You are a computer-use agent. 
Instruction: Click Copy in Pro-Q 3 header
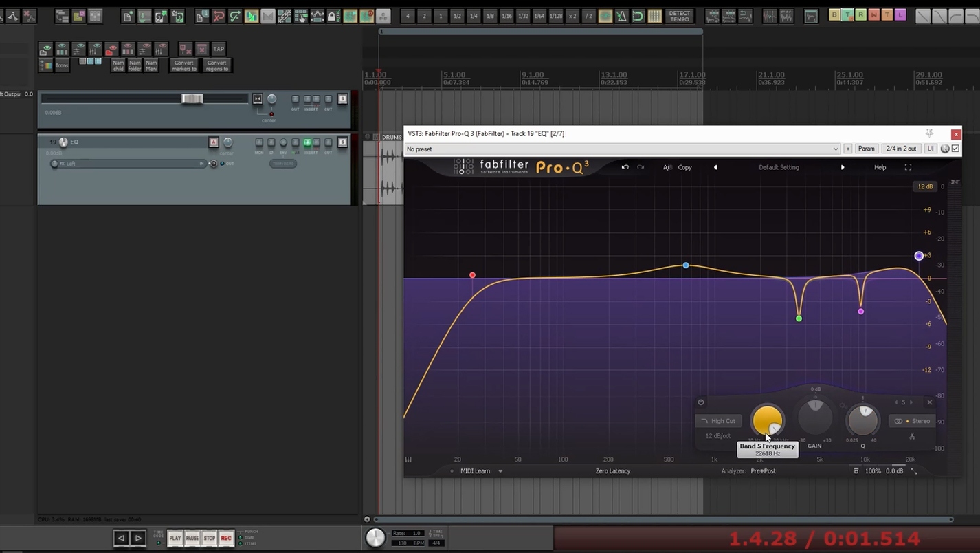[685, 167]
